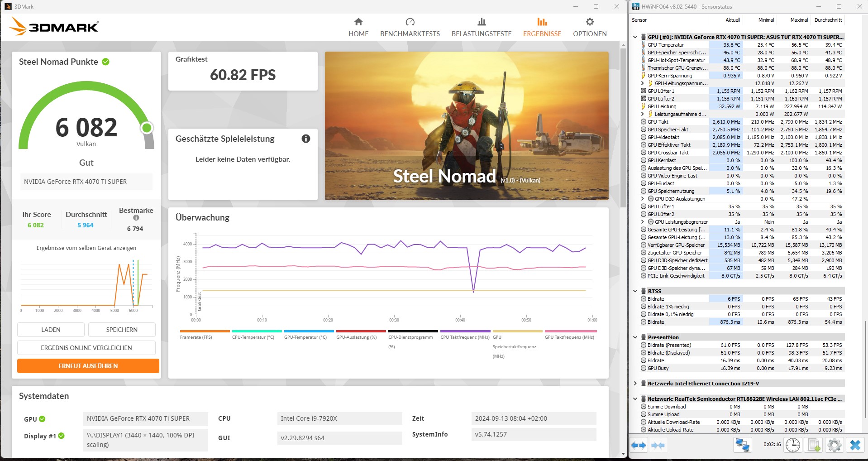This screenshot has height=461, width=868.
Task: Click the green checkmark next to GPU in Systemdaten
Action: 42,419
